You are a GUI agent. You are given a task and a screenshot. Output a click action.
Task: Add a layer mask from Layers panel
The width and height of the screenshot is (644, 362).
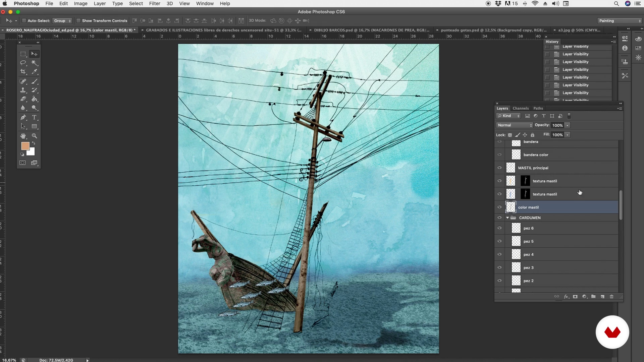click(575, 297)
